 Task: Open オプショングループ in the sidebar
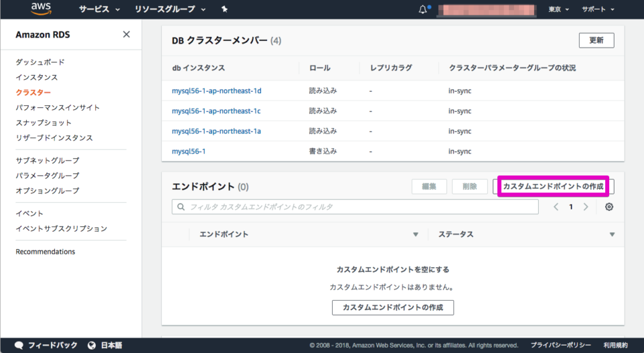coord(47,191)
